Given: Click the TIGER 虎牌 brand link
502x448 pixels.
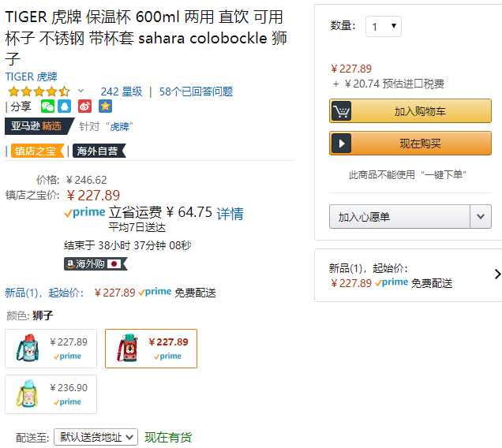Looking at the screenshot, I should (31, 77).
